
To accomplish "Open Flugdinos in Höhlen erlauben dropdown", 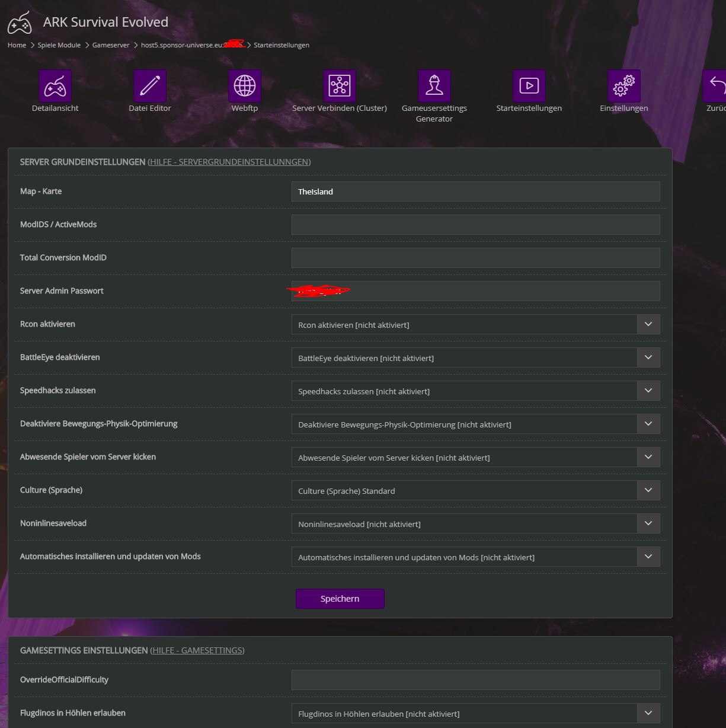I will coord(475,713).
